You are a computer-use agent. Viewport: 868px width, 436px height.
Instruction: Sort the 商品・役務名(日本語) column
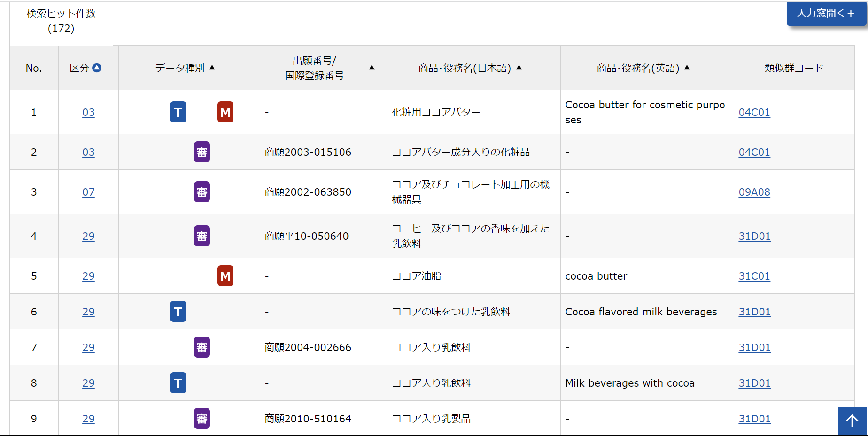(519, 68)
